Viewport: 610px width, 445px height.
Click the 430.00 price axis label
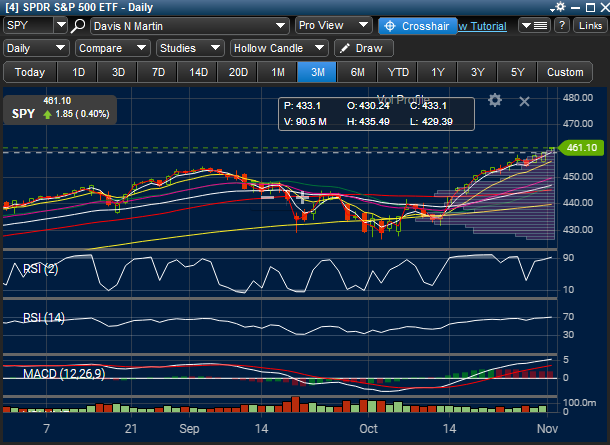578,230
